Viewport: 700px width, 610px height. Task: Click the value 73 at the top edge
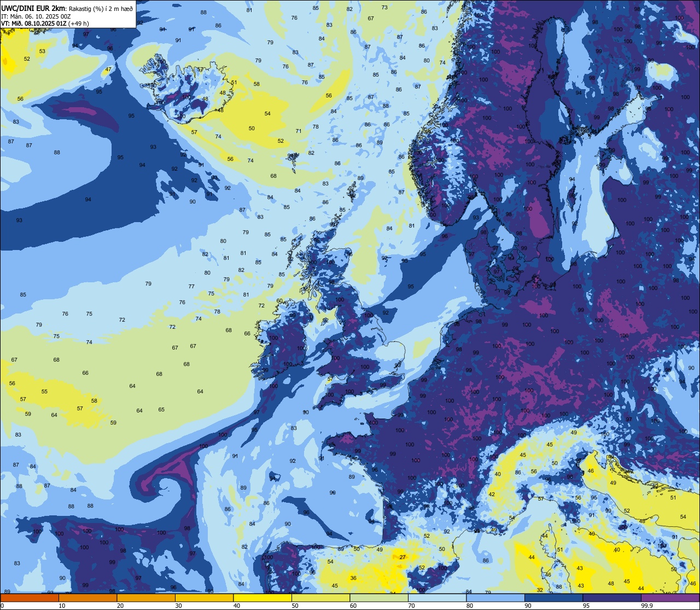pyautogui.click(x=384, y=8)
